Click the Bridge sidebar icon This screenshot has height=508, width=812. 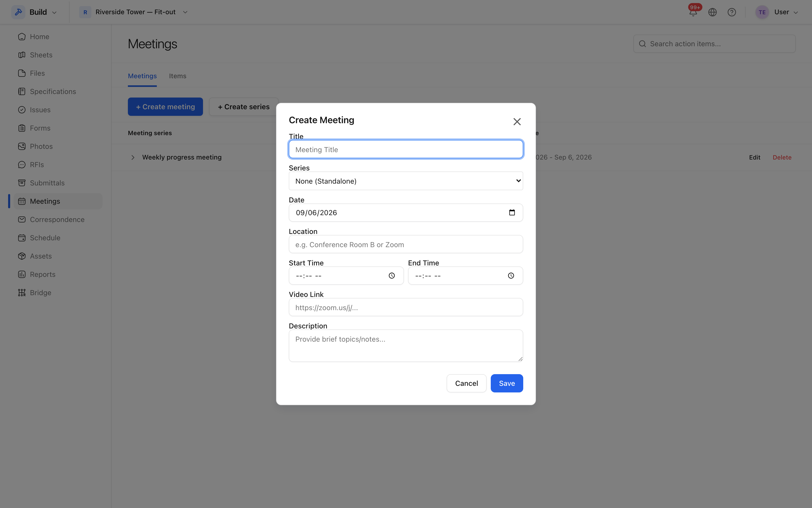click(x=22, y=293)
